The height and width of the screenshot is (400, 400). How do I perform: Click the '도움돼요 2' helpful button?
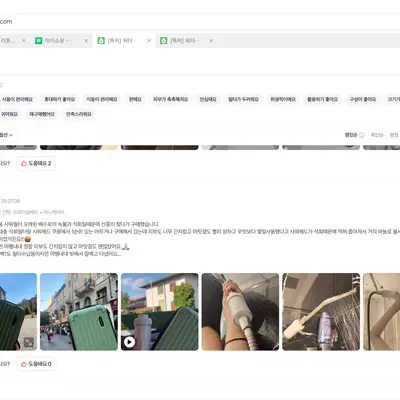pos(36,163)
